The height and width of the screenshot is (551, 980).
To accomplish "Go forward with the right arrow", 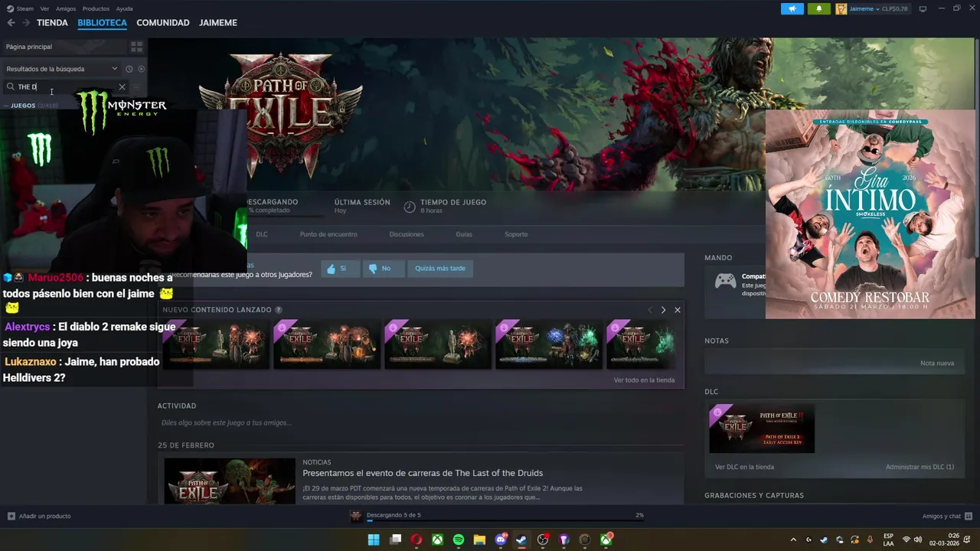I will pyautogui.click(x=26, y=23).
